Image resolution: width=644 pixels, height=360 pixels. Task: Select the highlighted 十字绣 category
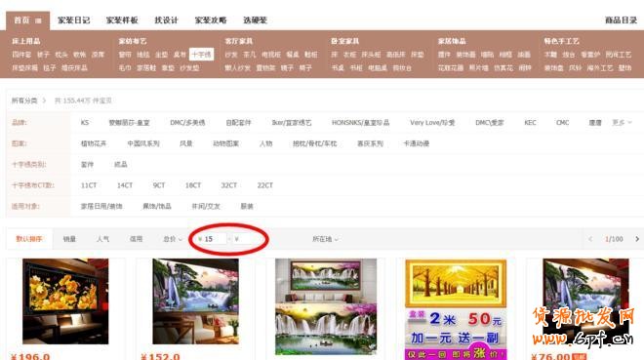[x=201, y=55]
